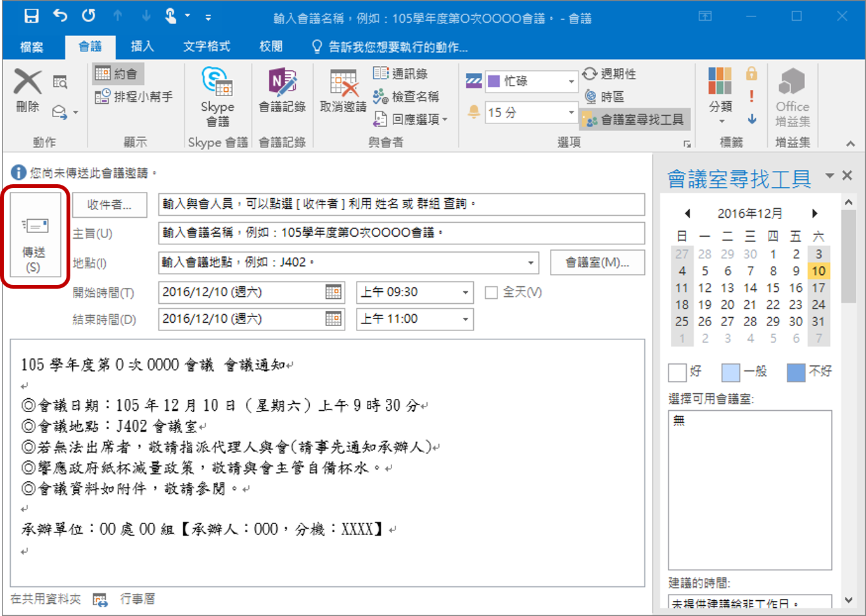
Task: Click the Recurrence (週期性) button
Action: click(609, 73)
